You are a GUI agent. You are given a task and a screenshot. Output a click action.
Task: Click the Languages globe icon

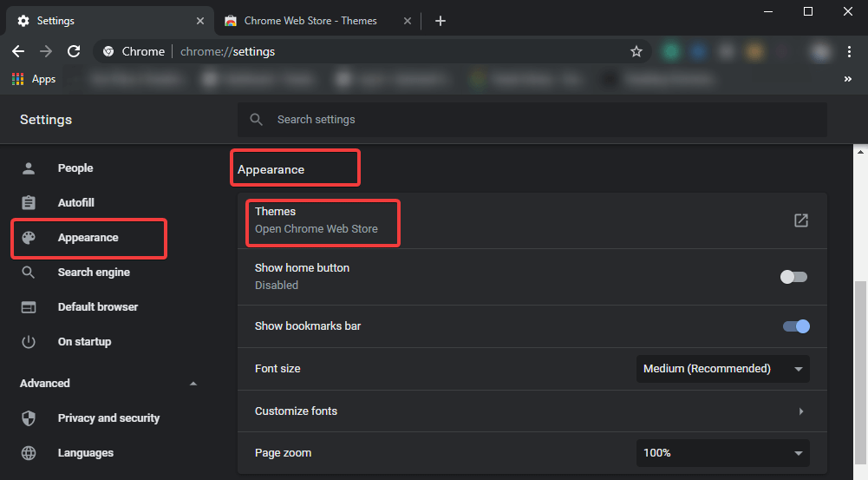point(29,453)
